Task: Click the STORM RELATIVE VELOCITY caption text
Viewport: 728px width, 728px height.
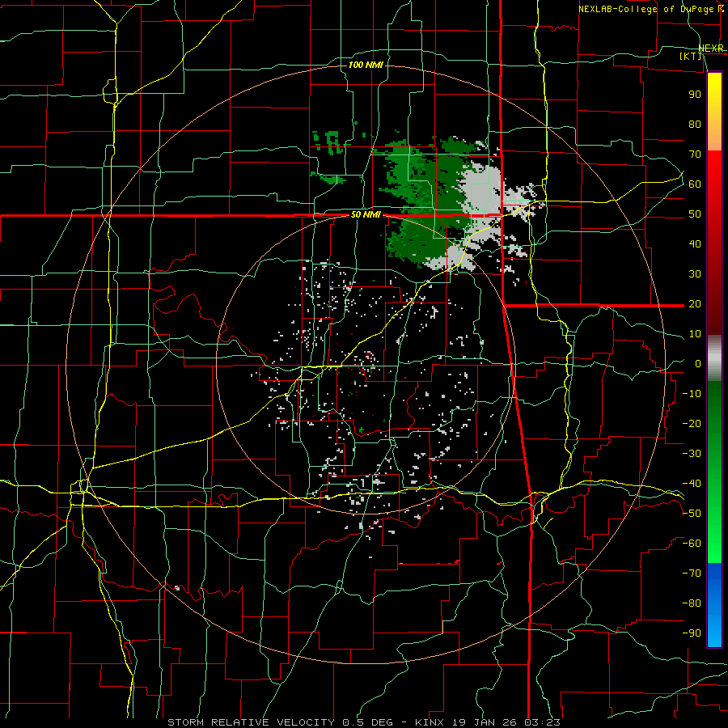Action: pos(251,722)
